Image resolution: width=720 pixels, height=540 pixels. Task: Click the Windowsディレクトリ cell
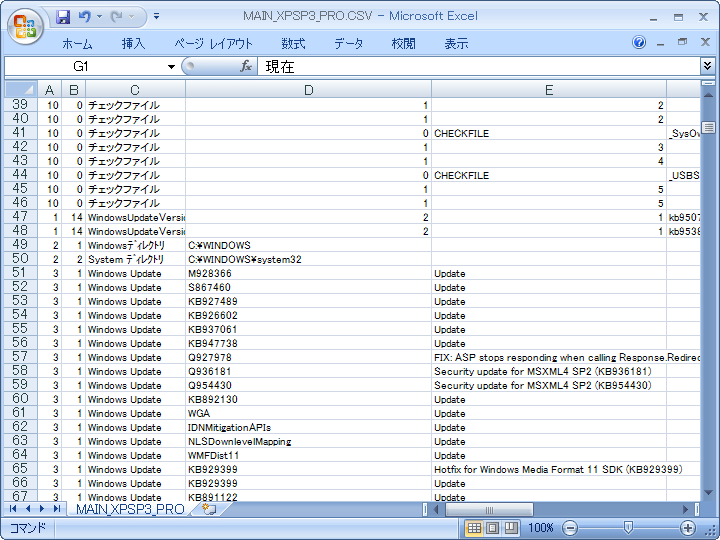click(x=135, y=245)
